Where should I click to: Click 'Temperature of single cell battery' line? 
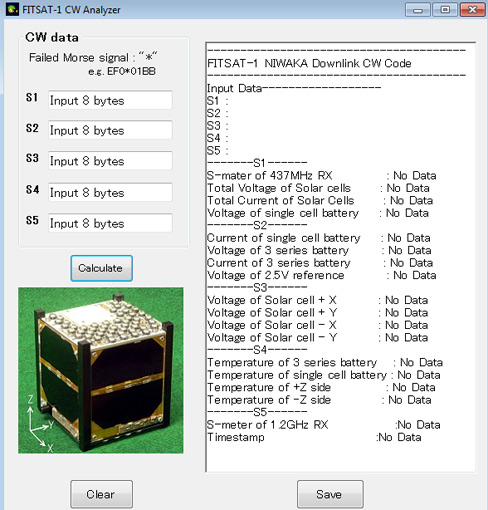coord(323,375)
